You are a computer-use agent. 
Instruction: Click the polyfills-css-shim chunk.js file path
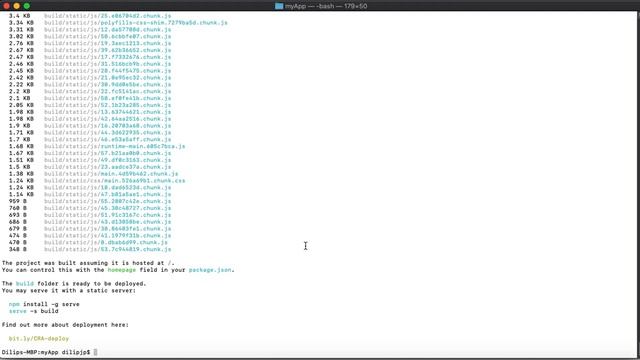point(136,22)
